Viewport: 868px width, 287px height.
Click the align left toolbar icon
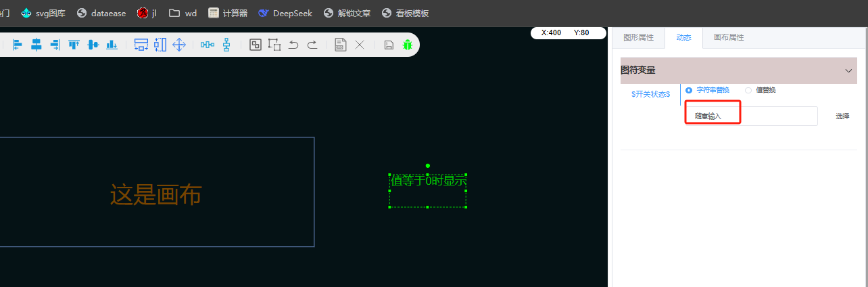coord(18,45)
